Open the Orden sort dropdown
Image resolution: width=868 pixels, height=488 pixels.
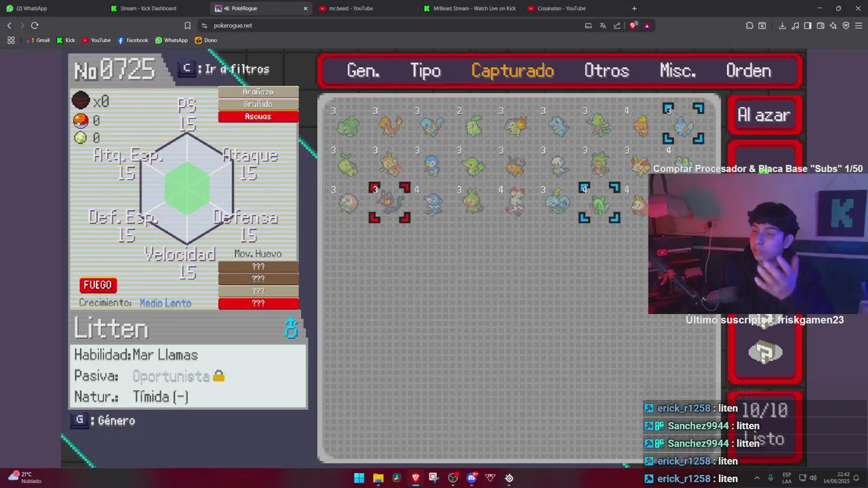[748, 70]
